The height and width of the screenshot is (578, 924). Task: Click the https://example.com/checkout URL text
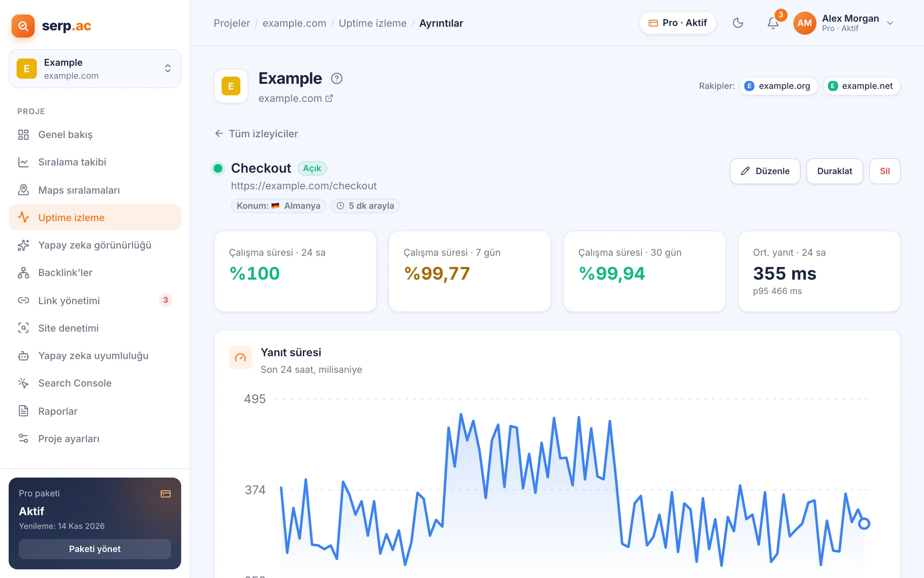[x=304, y=186]
